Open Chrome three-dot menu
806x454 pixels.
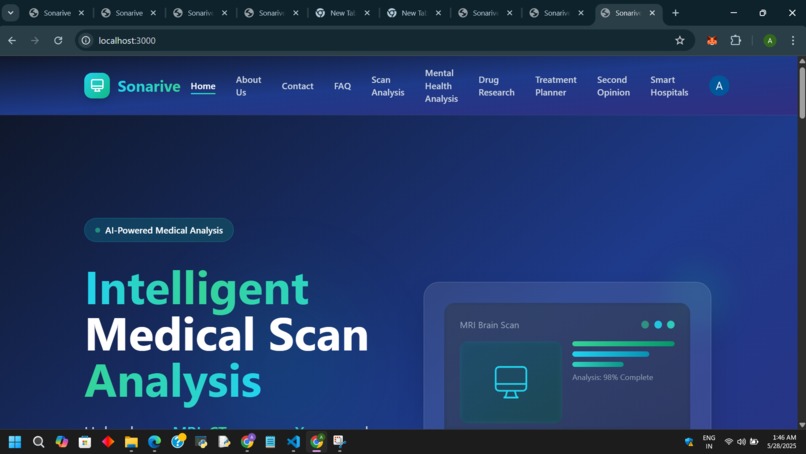pos(793,40)
